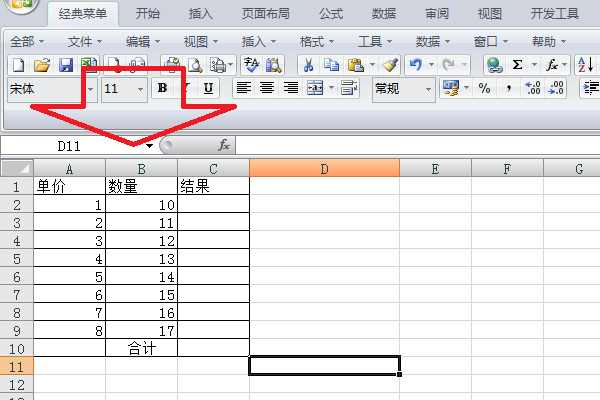Open the Name Box dropdown arrow
The image size is (600, 400).
[150, 146]
